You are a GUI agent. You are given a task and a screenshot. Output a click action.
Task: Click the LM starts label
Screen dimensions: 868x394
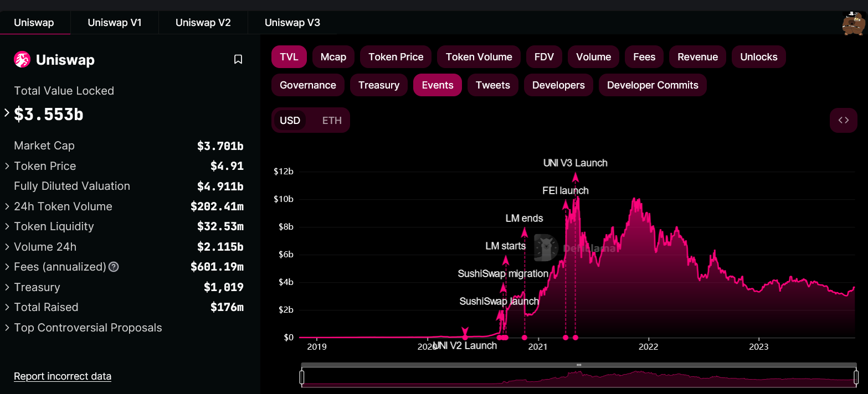click(505, 246)
